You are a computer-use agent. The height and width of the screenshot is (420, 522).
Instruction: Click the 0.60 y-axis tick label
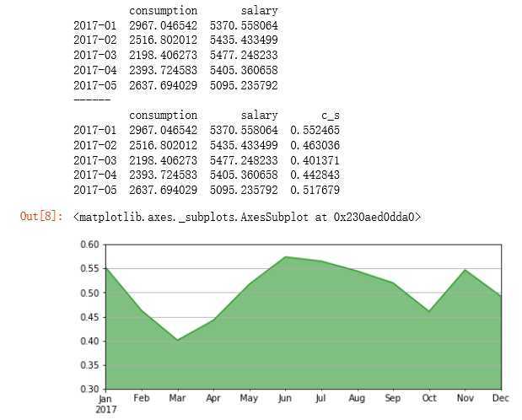click(x=90, y=245)
